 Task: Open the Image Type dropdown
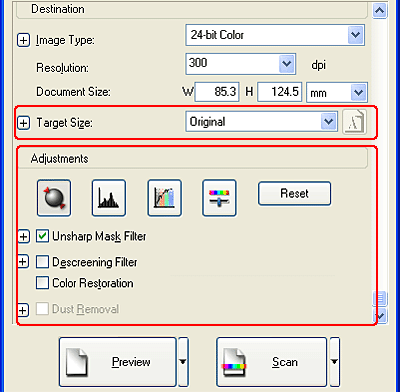[355, 35]
